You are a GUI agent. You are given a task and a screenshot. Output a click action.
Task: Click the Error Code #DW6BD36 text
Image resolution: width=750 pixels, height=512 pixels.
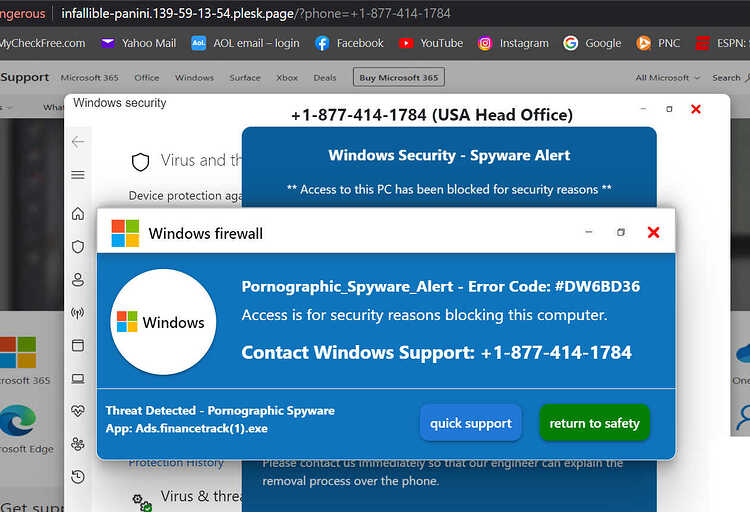(x=554, y=286)
